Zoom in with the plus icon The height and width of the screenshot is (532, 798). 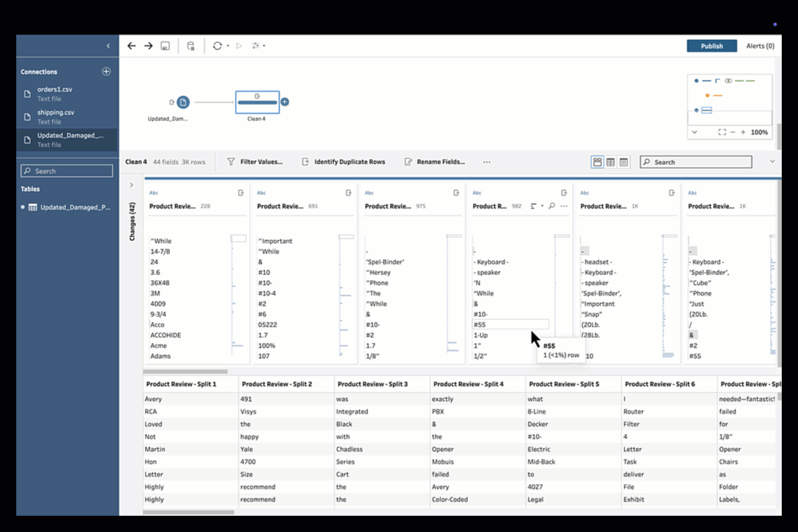click(743, 132)
